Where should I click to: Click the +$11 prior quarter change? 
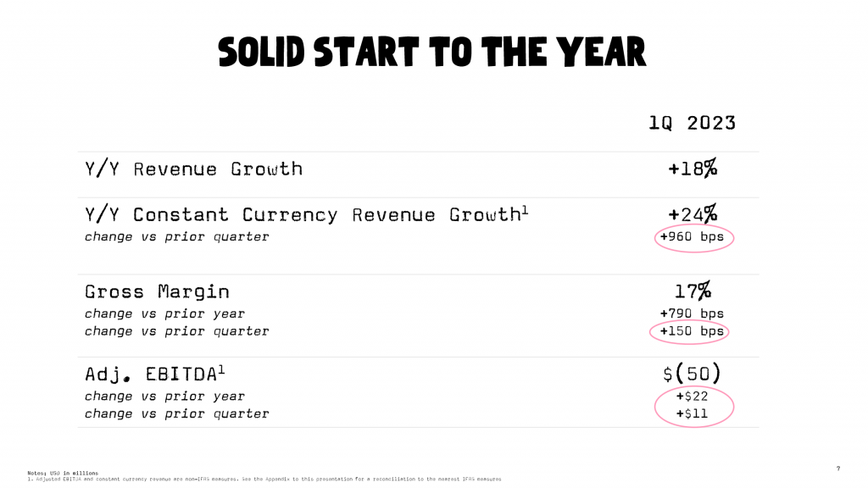pyautogui.click(x=692, y=413)
